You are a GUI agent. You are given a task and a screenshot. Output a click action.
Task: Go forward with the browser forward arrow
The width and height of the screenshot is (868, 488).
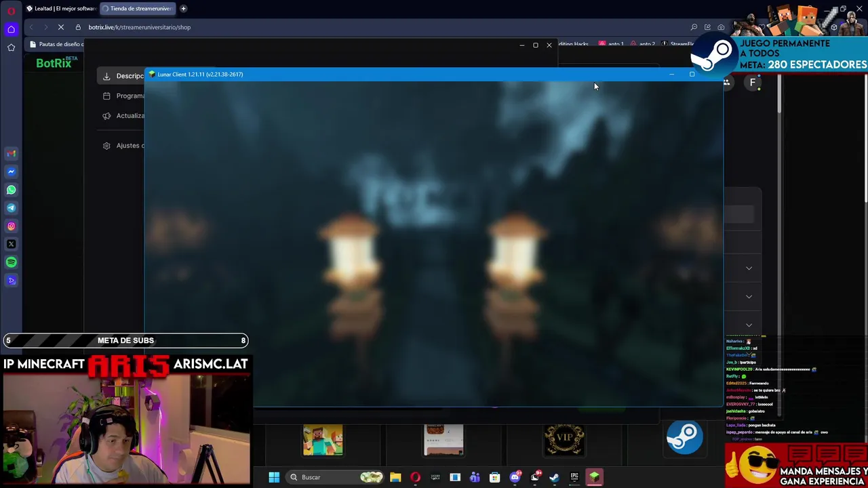45,27
